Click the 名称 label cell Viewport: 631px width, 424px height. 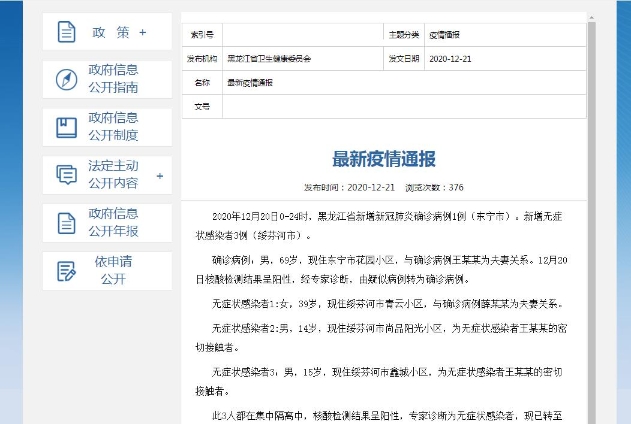(x=202, y=82)
